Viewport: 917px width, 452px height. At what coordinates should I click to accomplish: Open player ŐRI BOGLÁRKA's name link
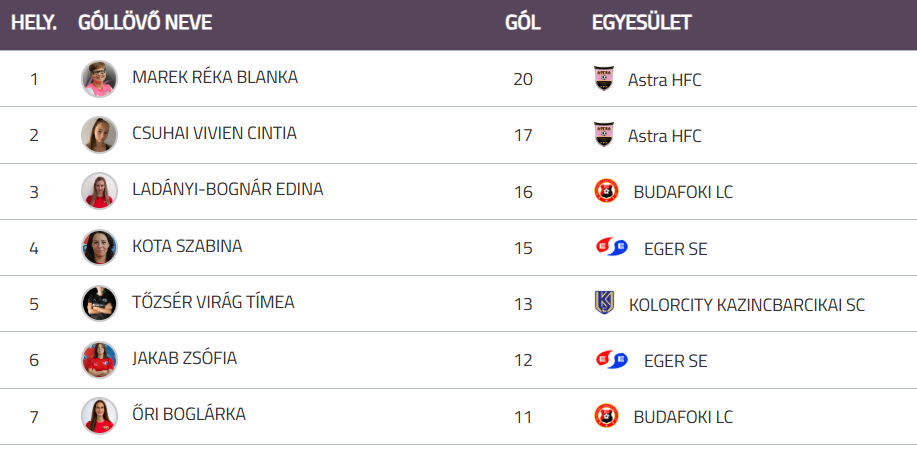point(188,414)
